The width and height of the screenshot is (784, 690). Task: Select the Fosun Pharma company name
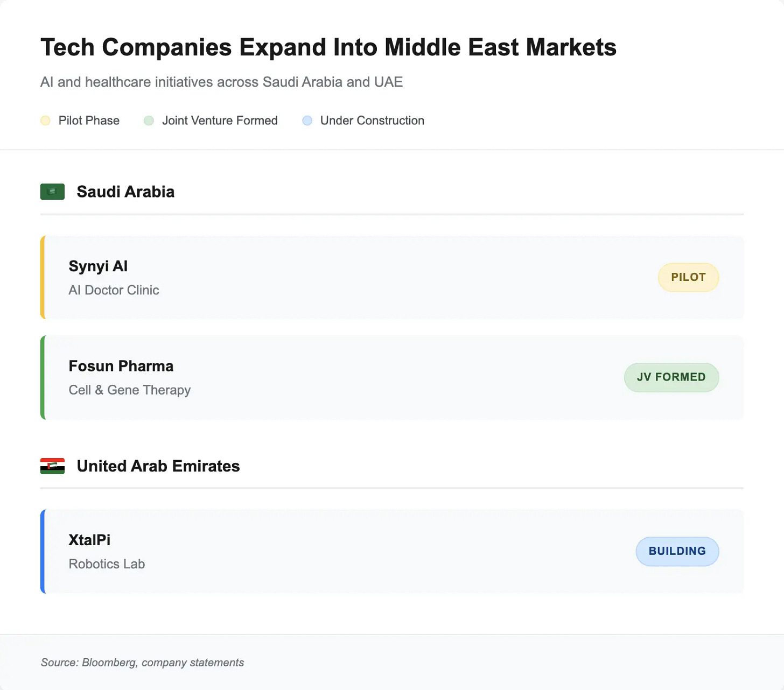(x=121, y=367)
